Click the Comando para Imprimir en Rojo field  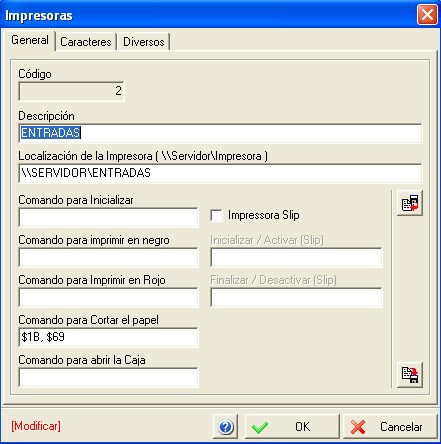coord(108,297)
